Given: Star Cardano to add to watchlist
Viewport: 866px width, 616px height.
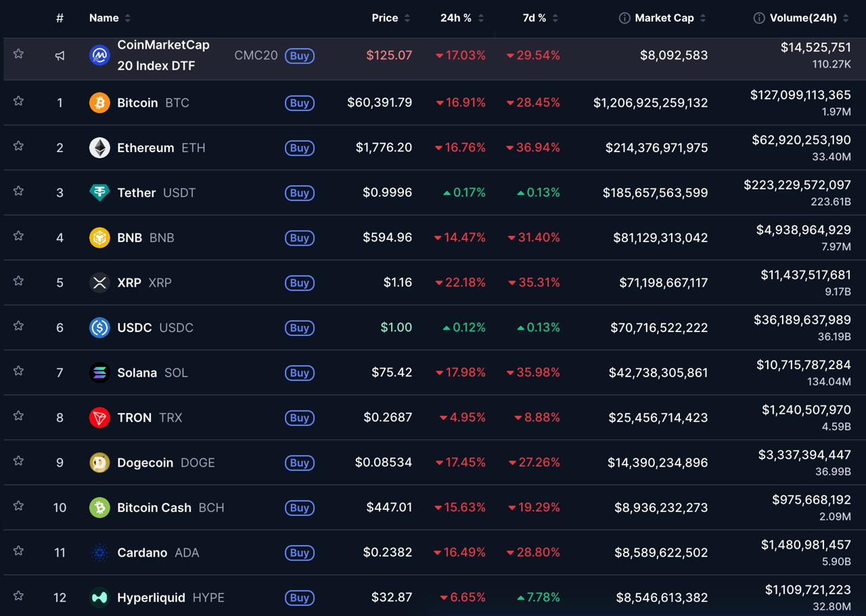Looking at the screenshot, I should (18, 550).
